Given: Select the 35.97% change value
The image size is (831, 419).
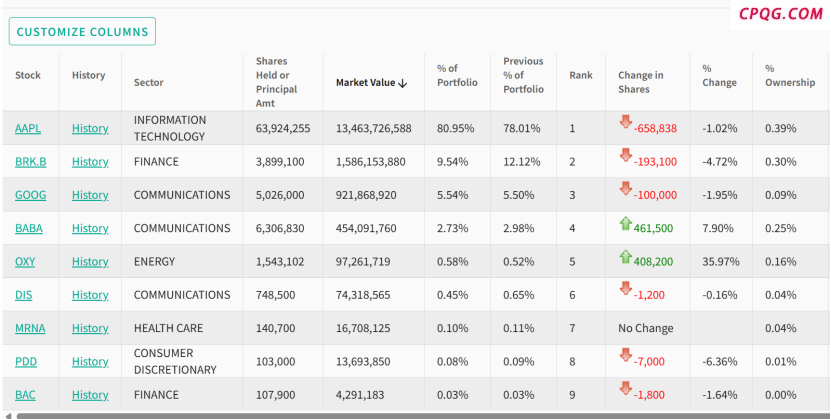Looking at the screenshot, I should click(x=721, y=262).
